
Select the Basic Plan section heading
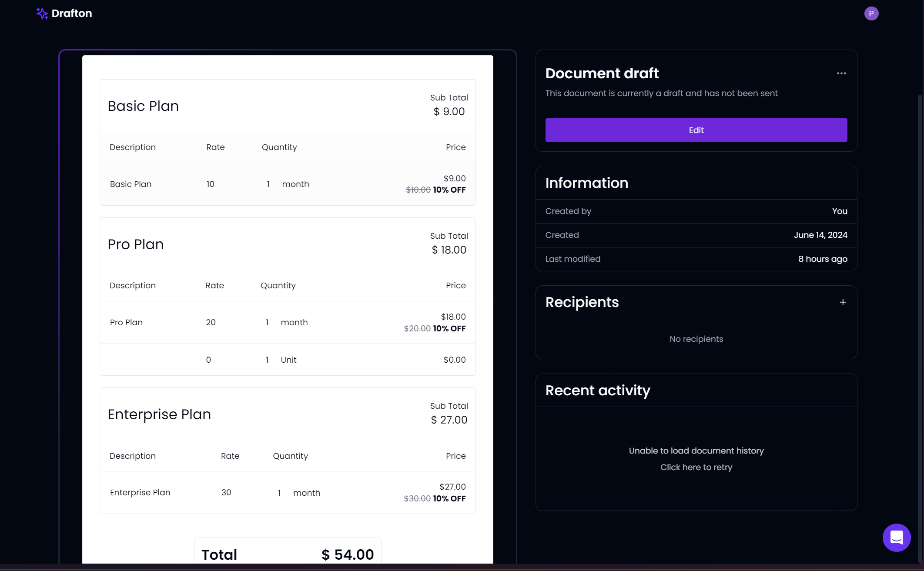(x=143, y=106)
